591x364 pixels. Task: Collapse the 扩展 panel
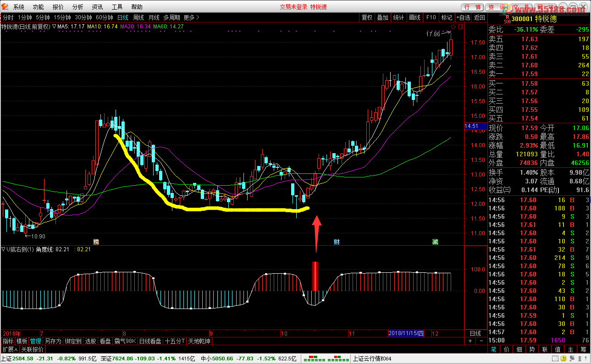point(10,349)
